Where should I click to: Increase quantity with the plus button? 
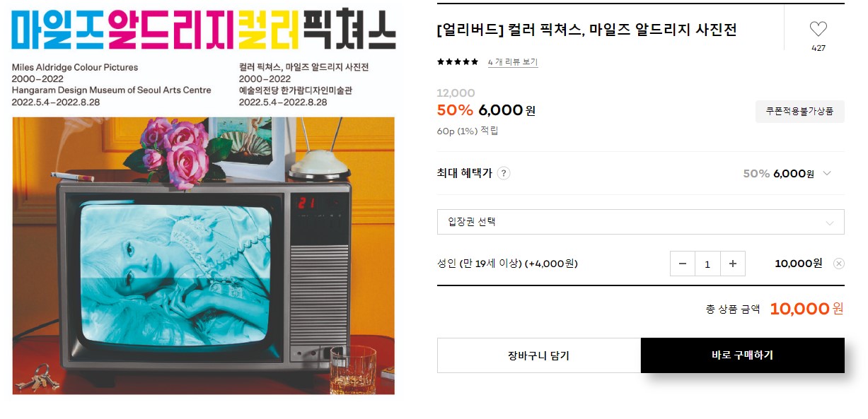coord(732,264)
